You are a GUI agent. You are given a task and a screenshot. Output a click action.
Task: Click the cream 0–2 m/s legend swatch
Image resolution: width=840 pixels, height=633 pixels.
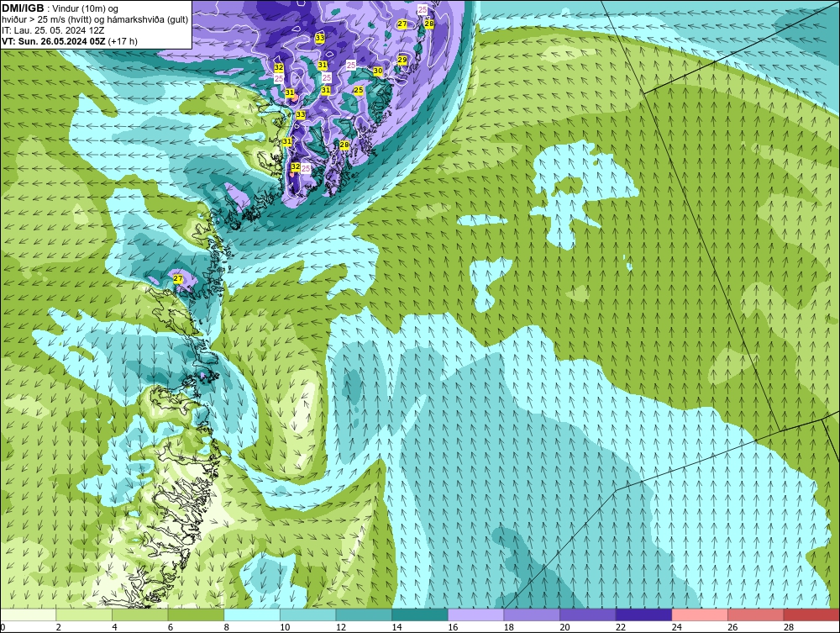(28, 615)
